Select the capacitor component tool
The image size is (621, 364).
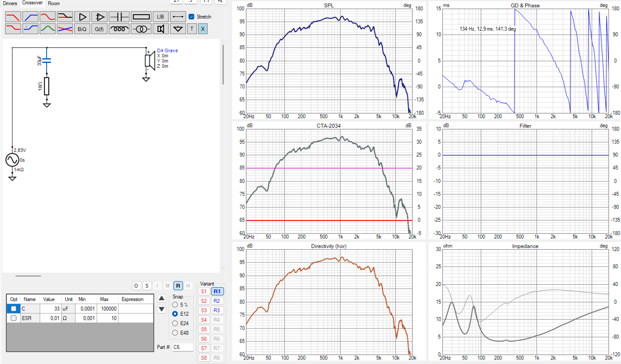click(x=119, y=17)
